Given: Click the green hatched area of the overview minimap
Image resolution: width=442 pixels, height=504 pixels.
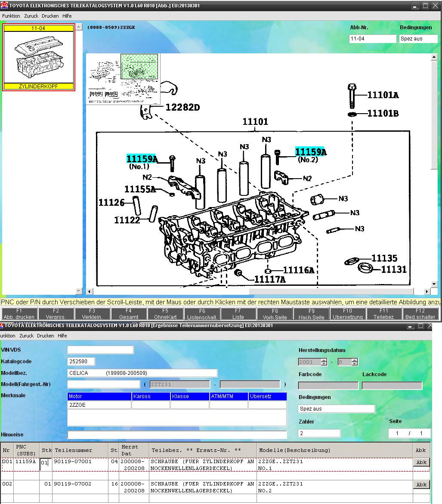Looking at the screenshot, I should (x=139, y=67).
